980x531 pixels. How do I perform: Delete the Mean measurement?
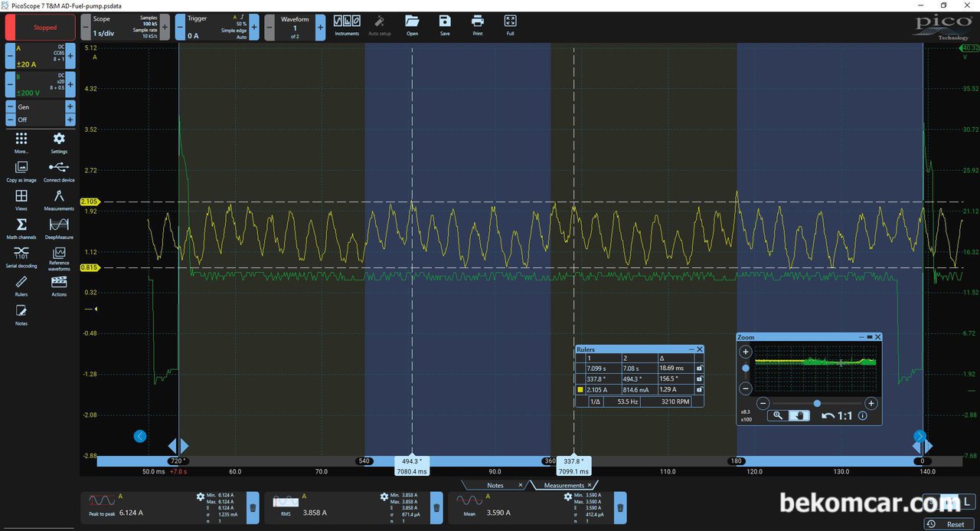coord(620,507)
